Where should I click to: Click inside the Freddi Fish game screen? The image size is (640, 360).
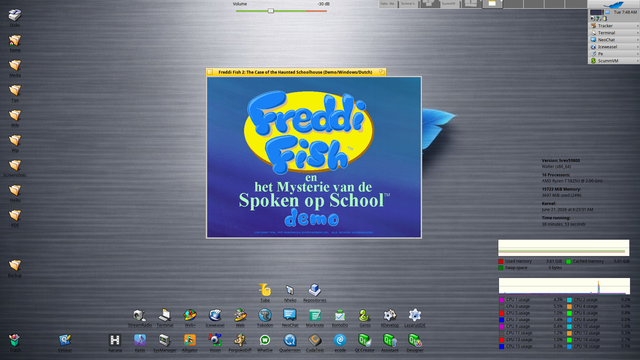(314, 157)
